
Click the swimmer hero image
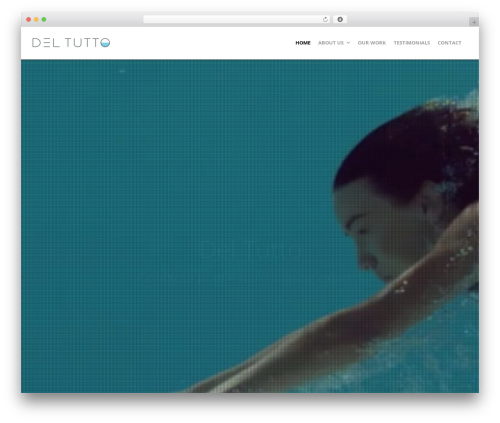pos(250,226)
